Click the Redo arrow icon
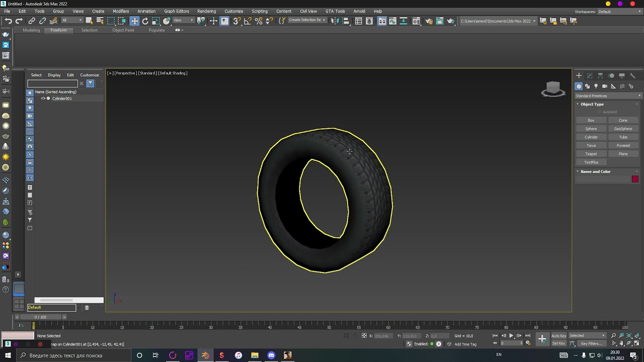Viewport: 644px width, 362px height. (x=19, y=21)
